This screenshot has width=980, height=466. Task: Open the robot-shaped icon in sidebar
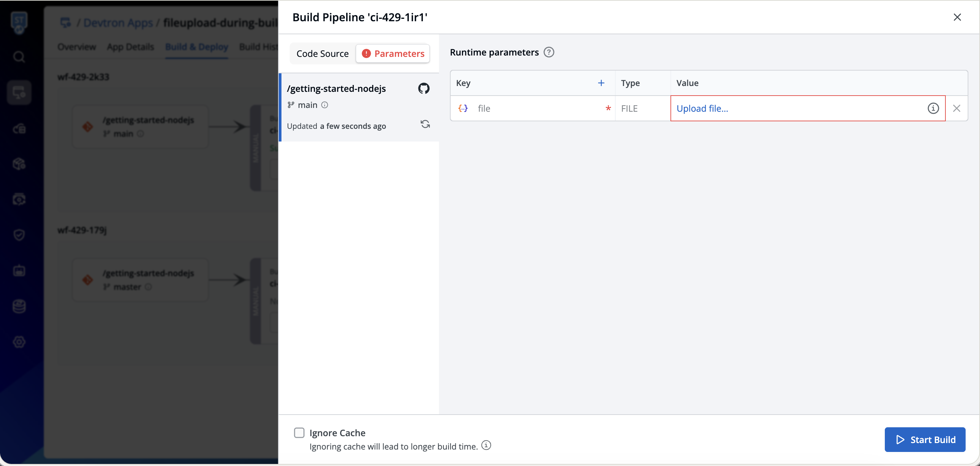click(19, 271)
